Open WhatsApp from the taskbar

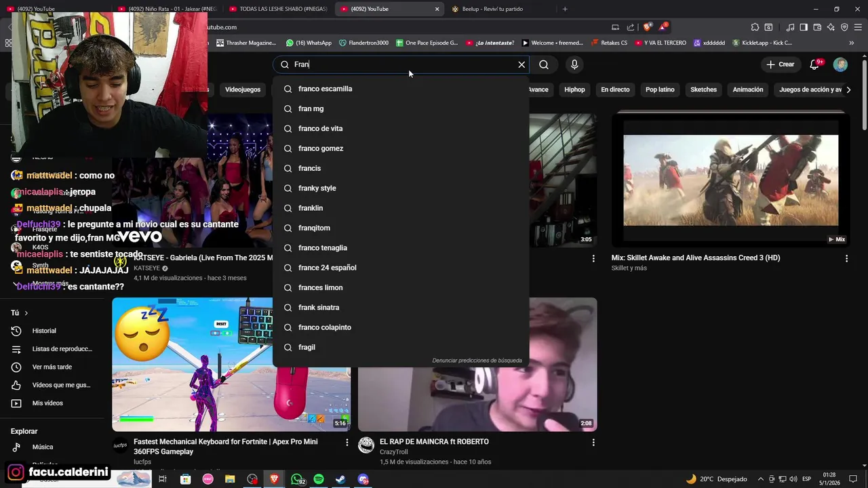pos(297,479)
